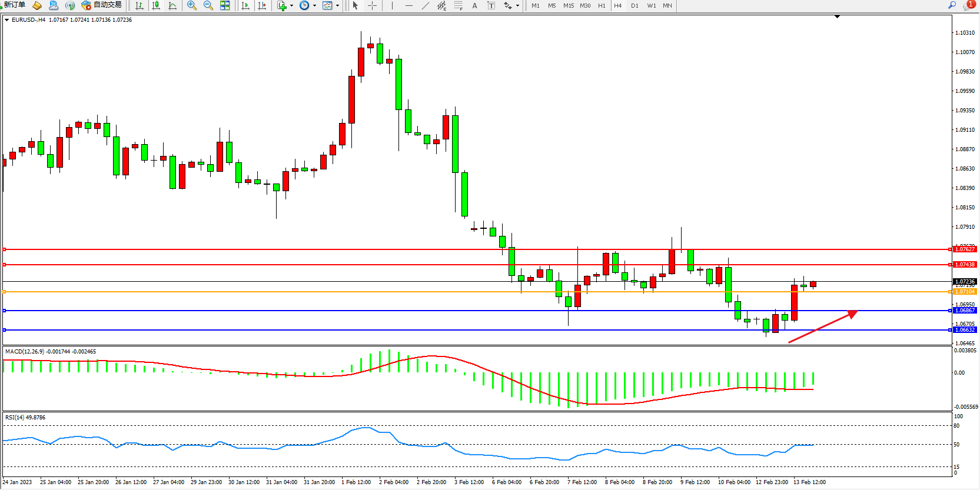The width and height of the screenshot is (980, 490).
Task: Open the chart templates dropdown arrow
Action: (337, 6)
